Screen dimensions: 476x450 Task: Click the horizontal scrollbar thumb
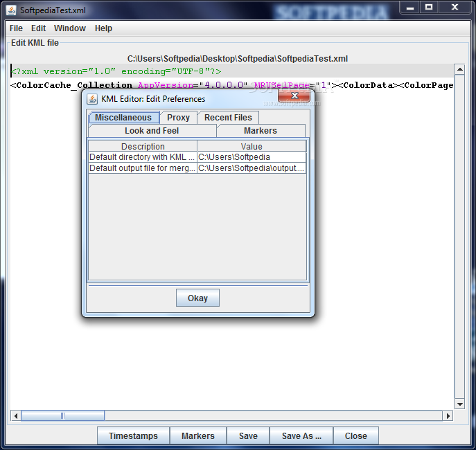[62, 415]
